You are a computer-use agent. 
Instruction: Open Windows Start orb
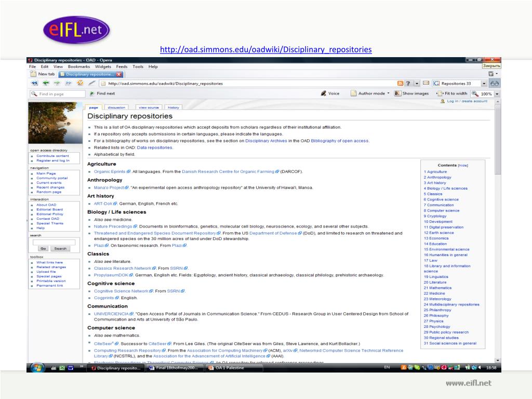(37, 368)
